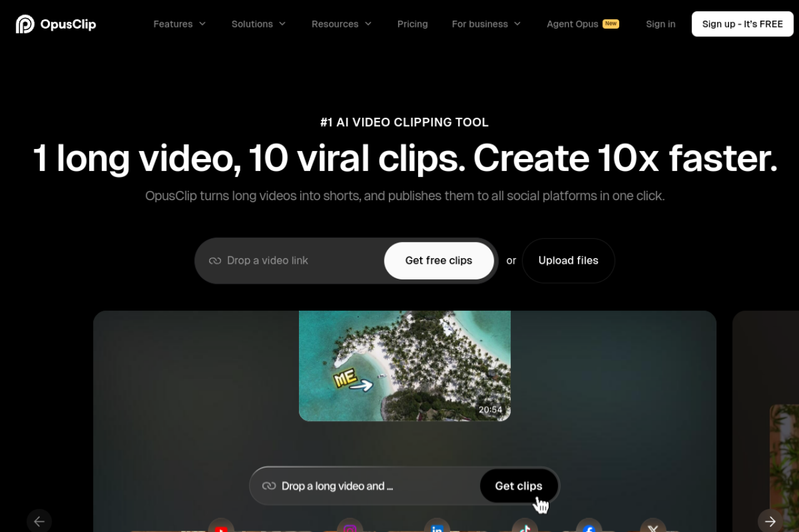Click the 20:54 duration label on the video
This screenshot has width=799, height=532.
click(491, 410)
